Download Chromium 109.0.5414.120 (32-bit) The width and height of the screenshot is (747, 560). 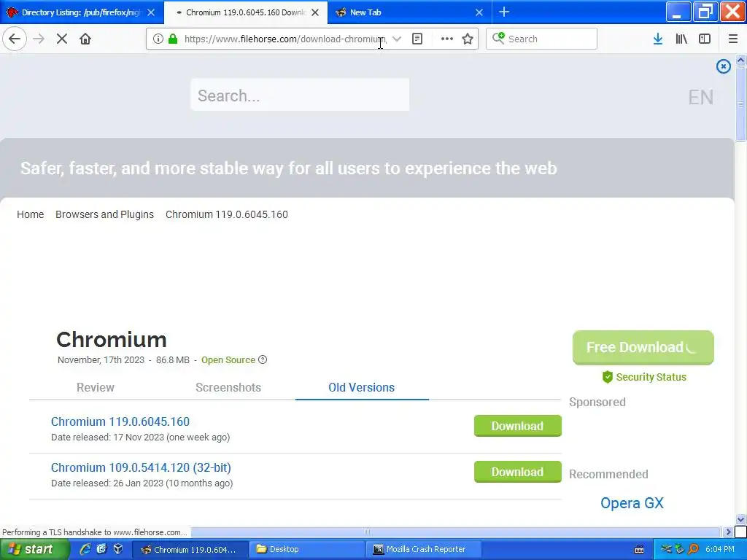pyautogui.click(x=517, y=472)
